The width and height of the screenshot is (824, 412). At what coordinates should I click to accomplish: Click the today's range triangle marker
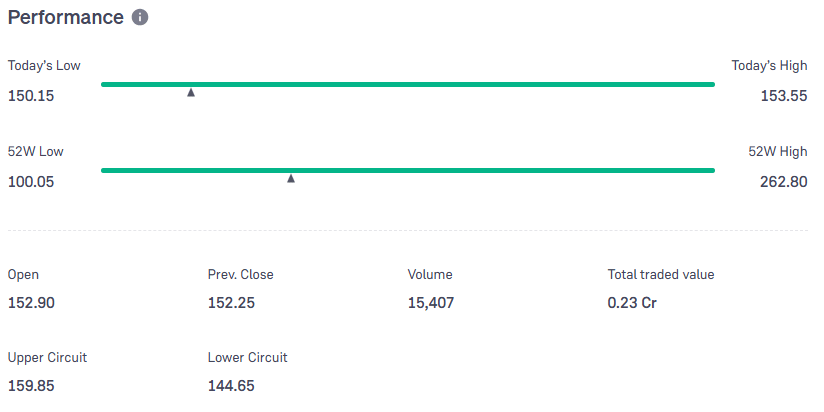click(191, 93)
